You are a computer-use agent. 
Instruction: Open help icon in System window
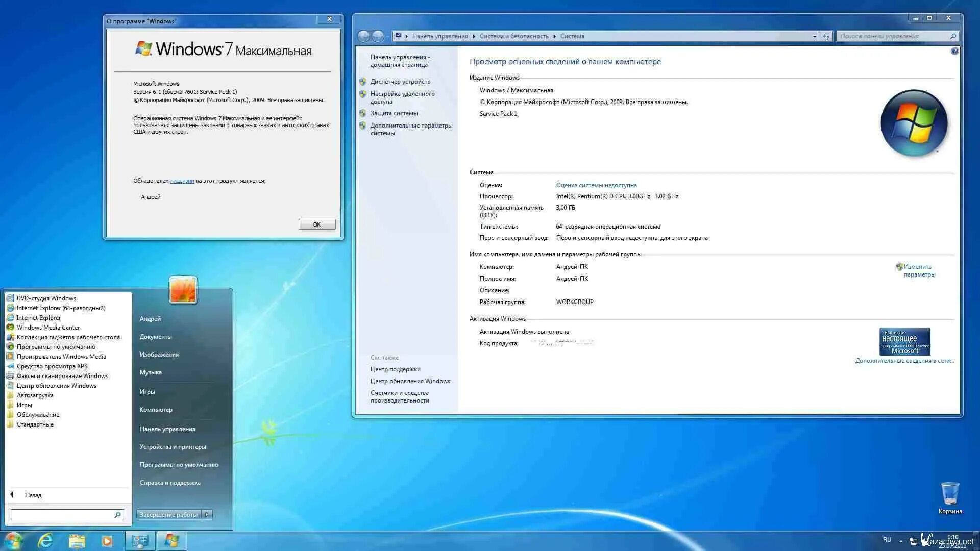[x=954, y=51]
